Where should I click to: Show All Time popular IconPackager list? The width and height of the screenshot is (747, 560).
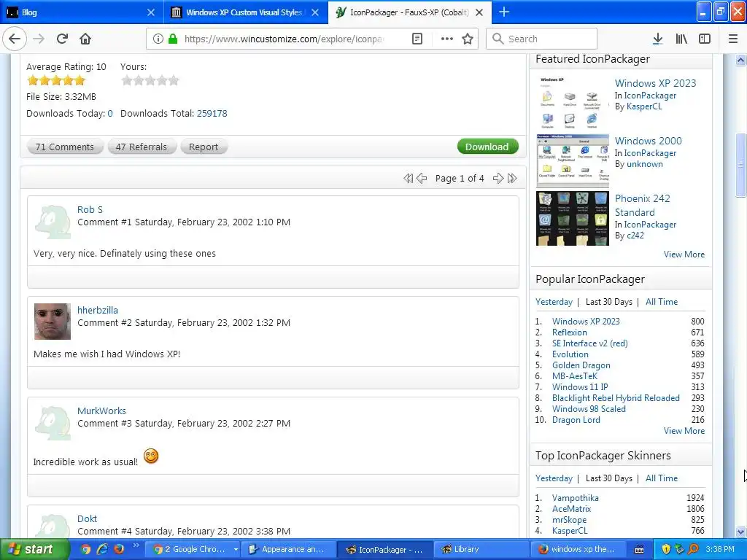click(x=661, y=302)
